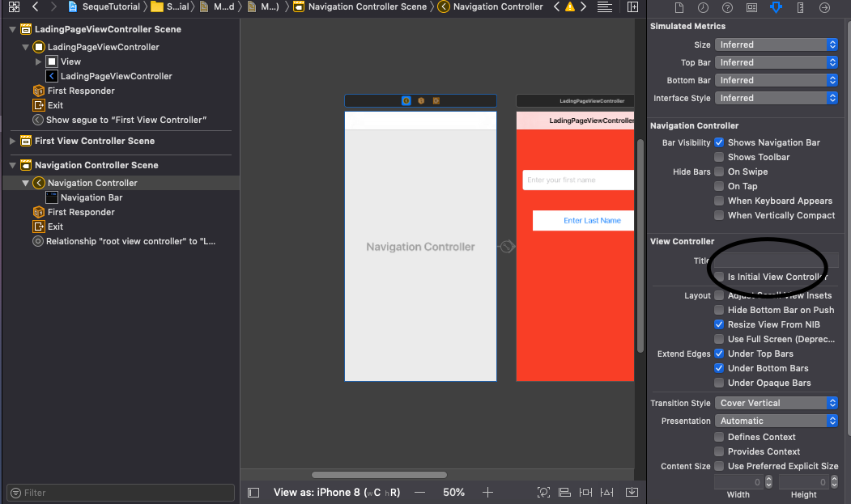This screenshot has height=504, width=851.
Task: Open the Size inspector ruler icon
Action: [x=799, y=8]
